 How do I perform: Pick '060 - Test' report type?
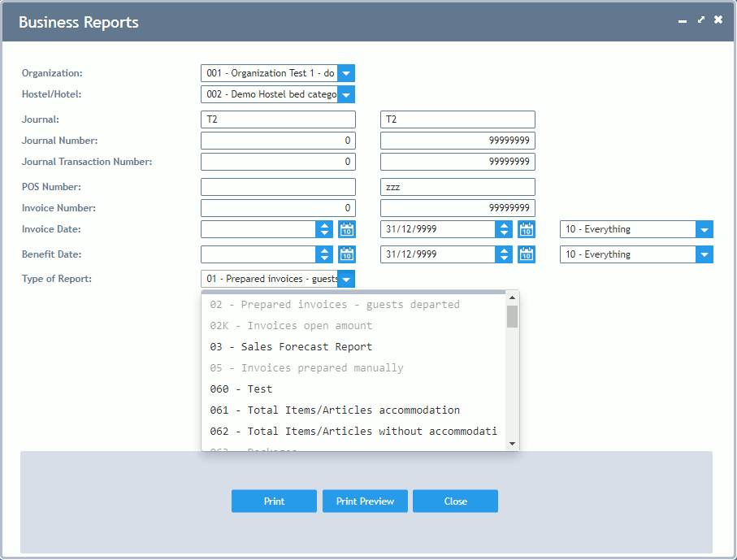click(353, 389)
